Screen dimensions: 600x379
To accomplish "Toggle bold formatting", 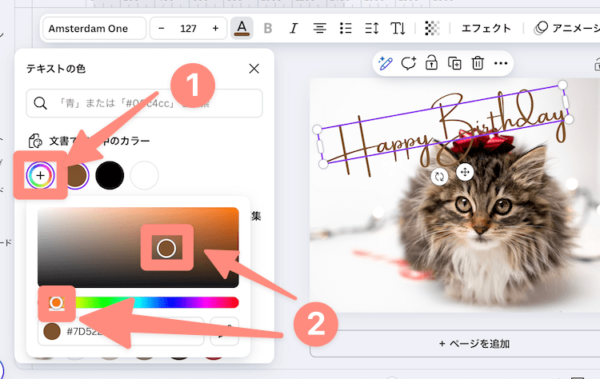I will coord(268,28).
